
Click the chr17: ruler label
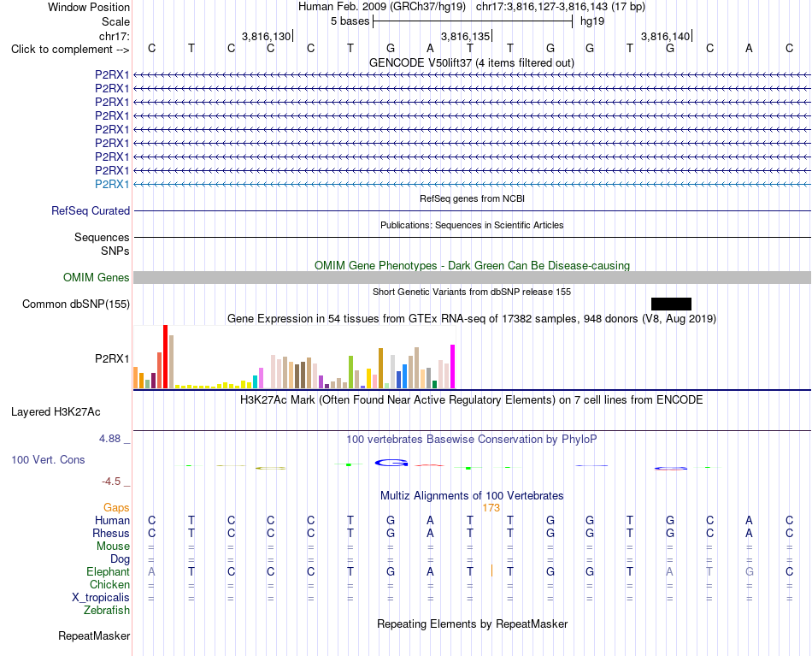click(114, 36)
